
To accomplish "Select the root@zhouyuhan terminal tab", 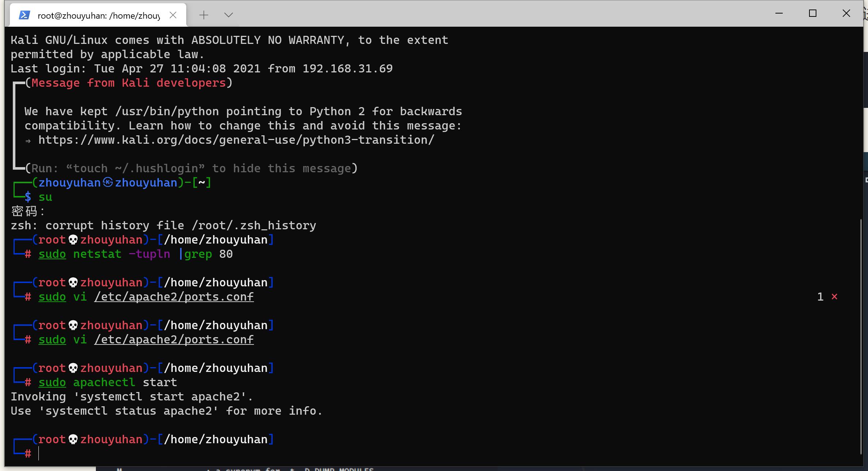I will tap(98, 15).
